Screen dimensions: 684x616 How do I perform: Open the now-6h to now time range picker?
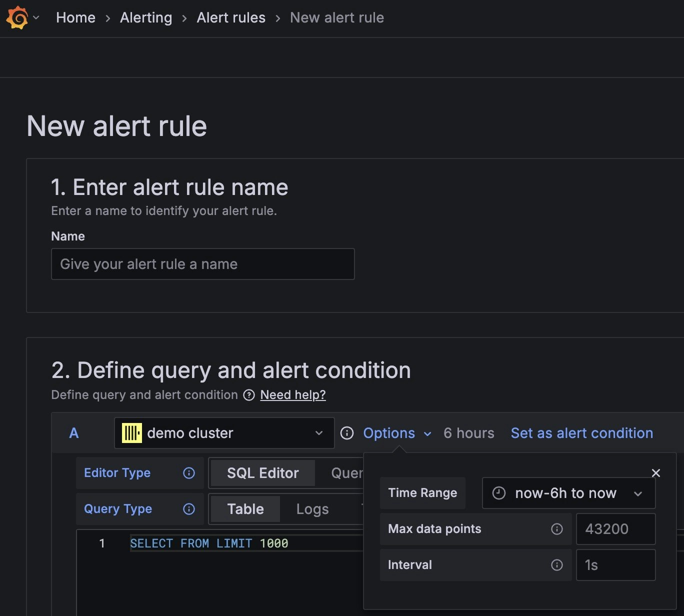point(568,493)
